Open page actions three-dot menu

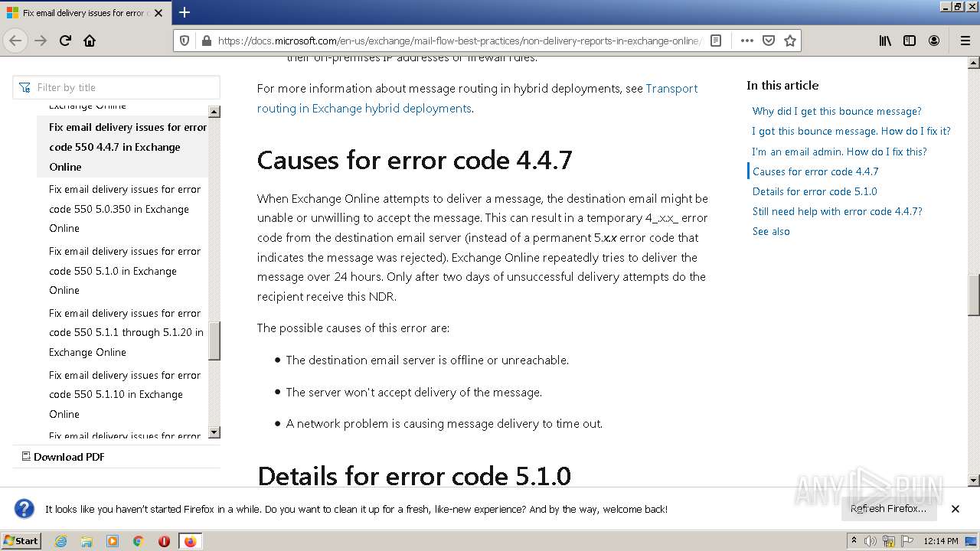[746, 41]
